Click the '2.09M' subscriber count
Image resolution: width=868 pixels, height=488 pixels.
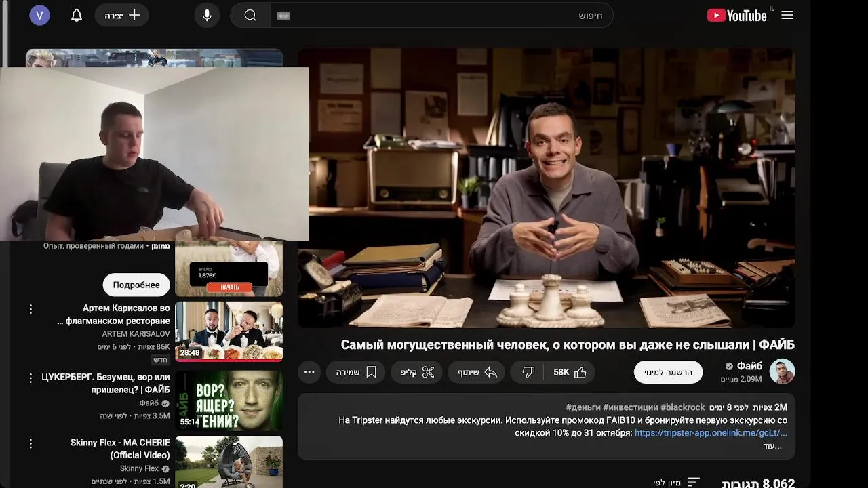pos(741,379)
